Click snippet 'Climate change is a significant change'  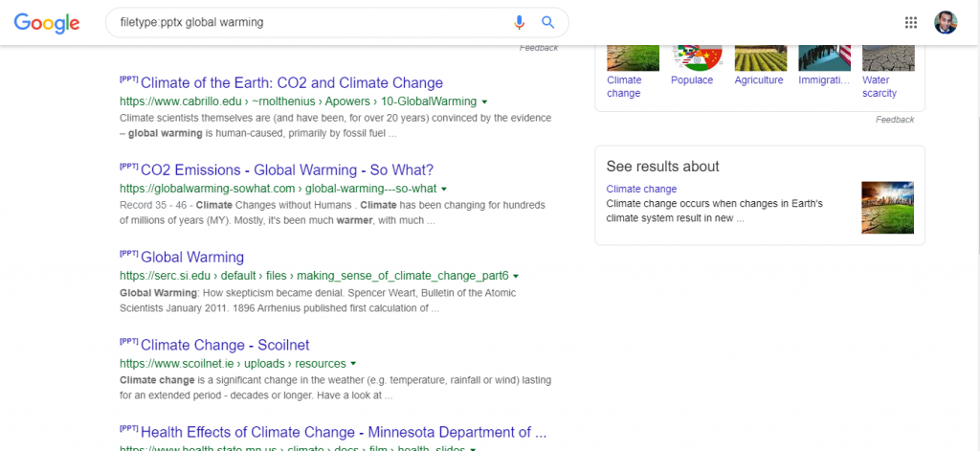[335, 388]
